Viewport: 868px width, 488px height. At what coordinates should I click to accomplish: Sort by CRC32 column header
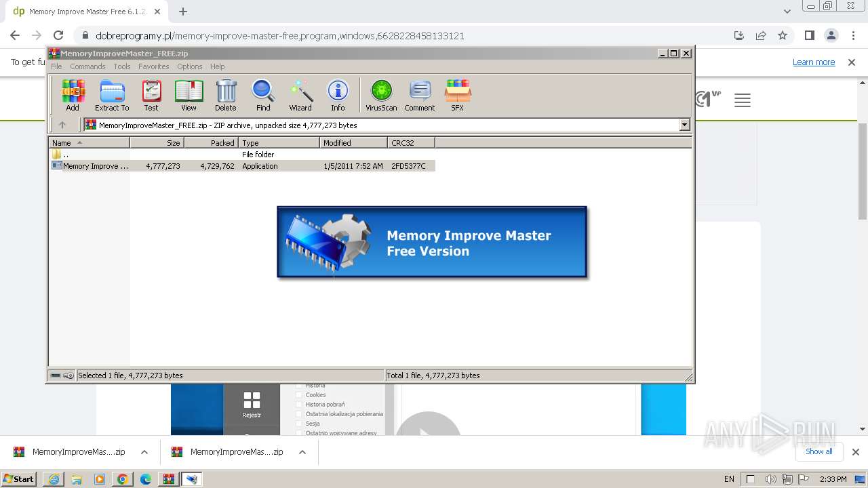[411, 143]
